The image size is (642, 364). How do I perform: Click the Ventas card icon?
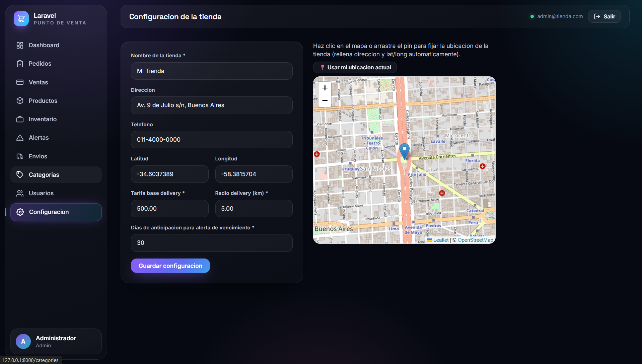click(20, 82)
